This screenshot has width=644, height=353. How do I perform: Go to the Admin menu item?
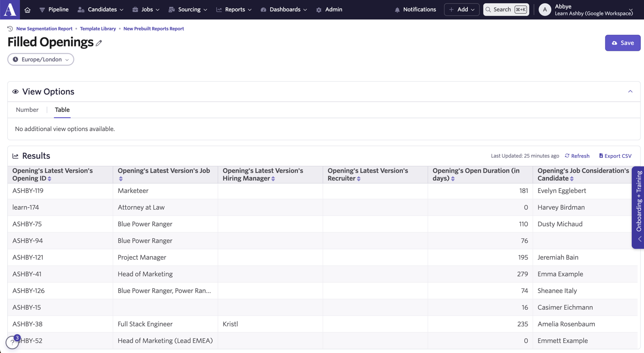click(x=329, y=9)
